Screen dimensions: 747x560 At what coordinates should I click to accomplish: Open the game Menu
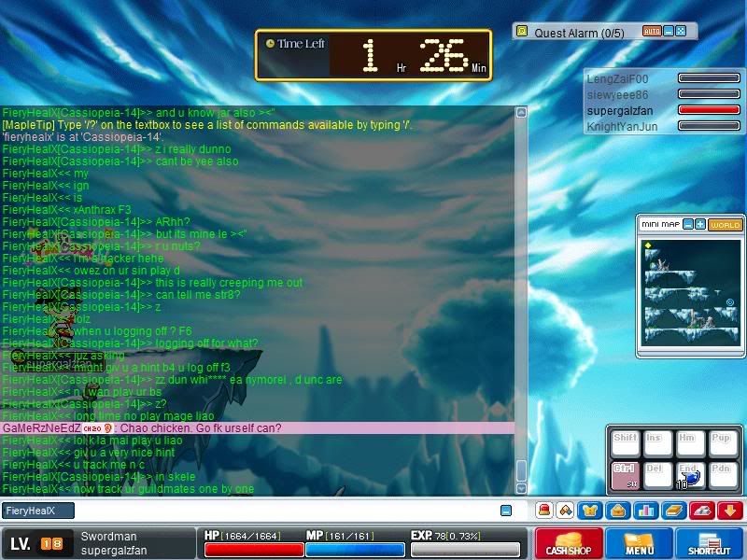[x=640, y=543]
